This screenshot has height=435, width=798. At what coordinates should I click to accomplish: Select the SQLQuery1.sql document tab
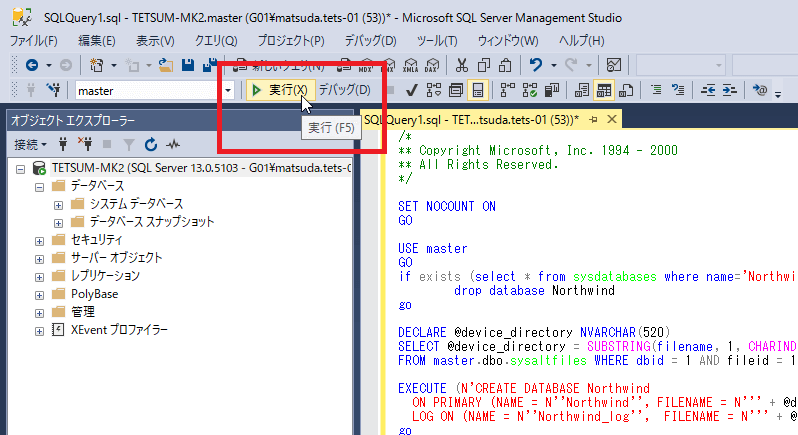(470, 119)
